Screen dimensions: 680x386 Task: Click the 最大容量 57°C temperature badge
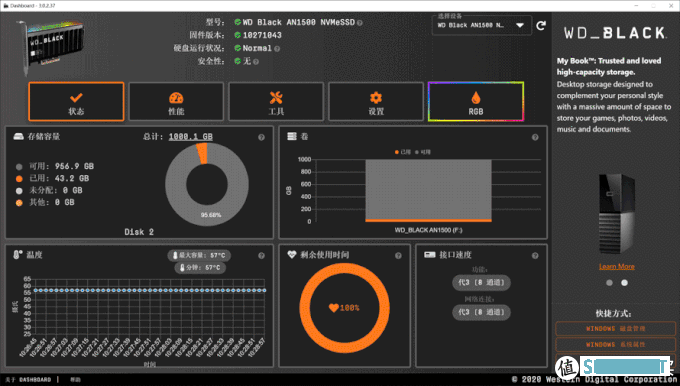199,255
